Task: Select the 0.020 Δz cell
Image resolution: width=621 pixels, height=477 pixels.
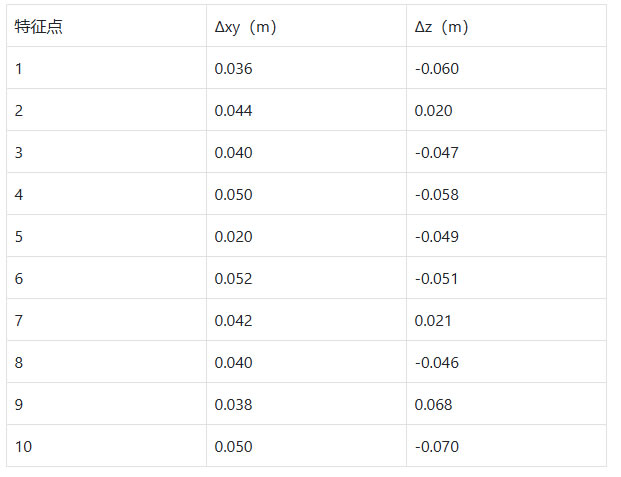Action: 434,111
